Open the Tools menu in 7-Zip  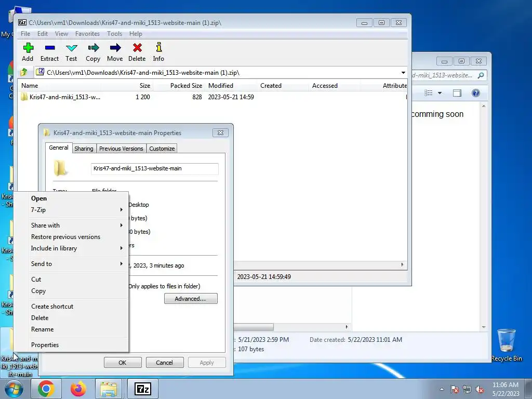pos(114,34)
